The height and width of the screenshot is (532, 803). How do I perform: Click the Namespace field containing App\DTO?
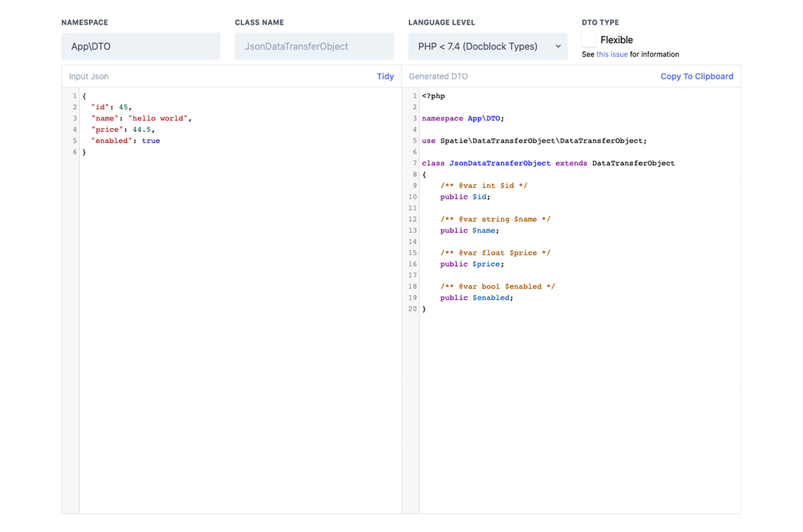click(140, 46)
